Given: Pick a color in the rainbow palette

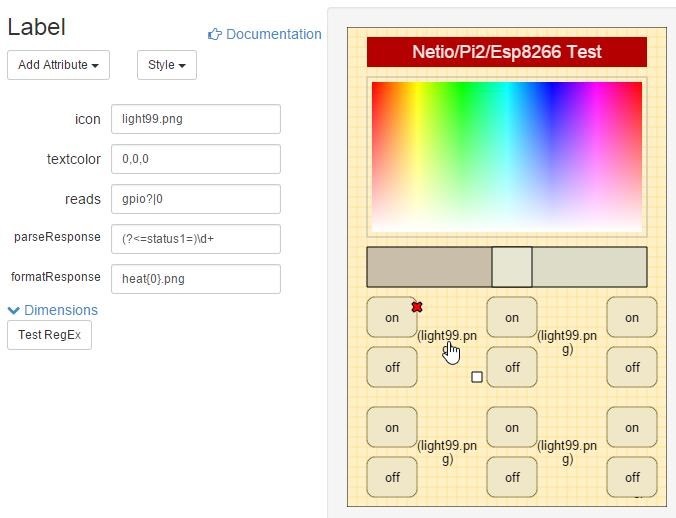Looking at the screenshot, I should (506, 156).
